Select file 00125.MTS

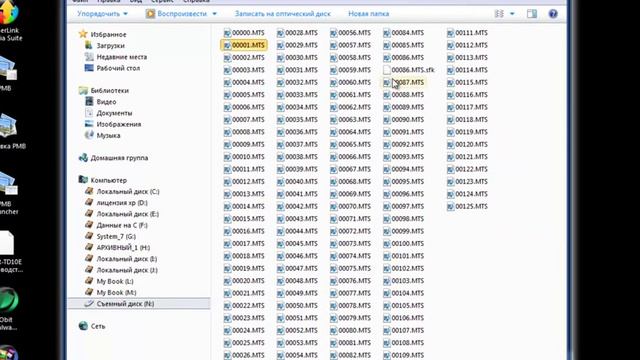coord(471,207)
